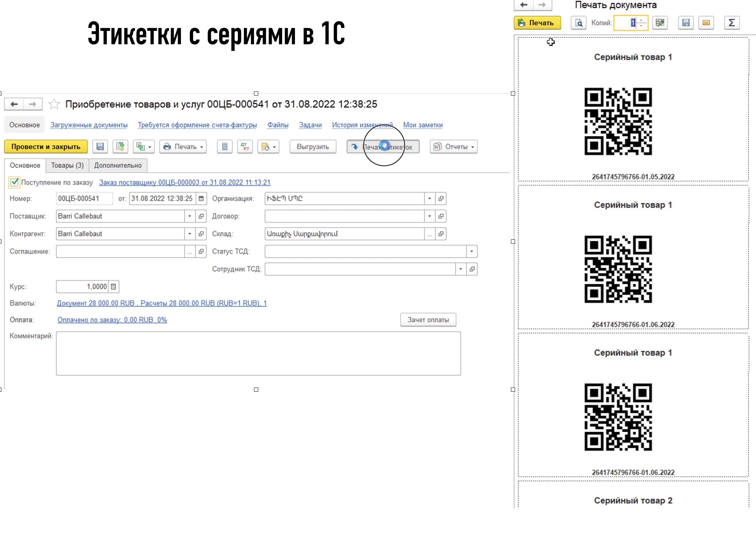Image resolution: width=756 pixels, height=537 pixels.
Task: Open the Контрагент record icon
Action: coord(201,234)
